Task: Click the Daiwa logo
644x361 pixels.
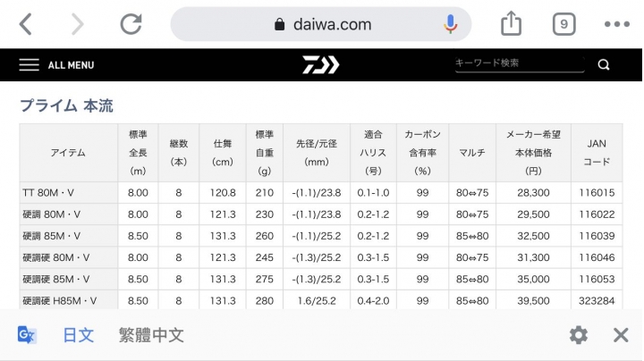Action: pyautogui.click(x=321, y=65)
